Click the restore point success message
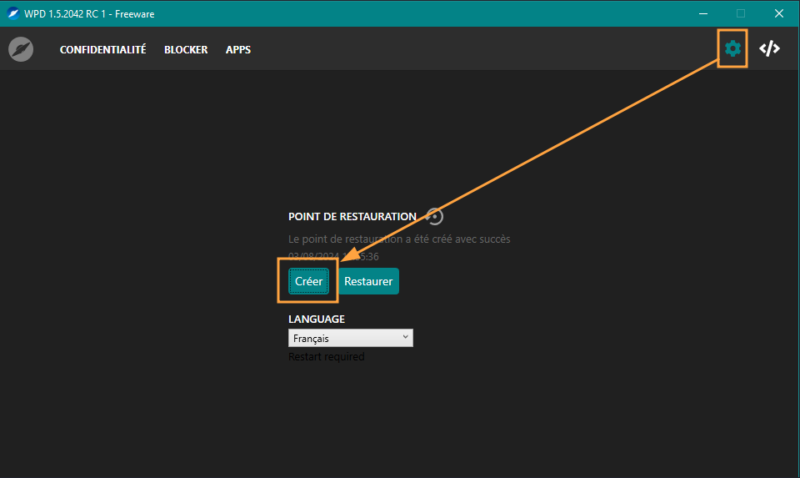Image resolution: width=800 pixels, height=478 pixels. pyautogui.click(x=399, y=239)
